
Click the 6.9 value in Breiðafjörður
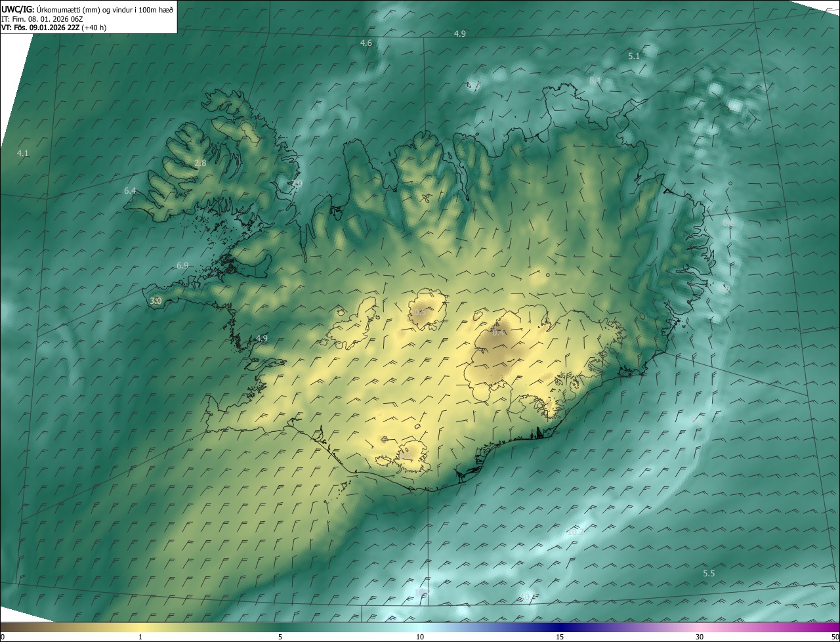point(182,266)
